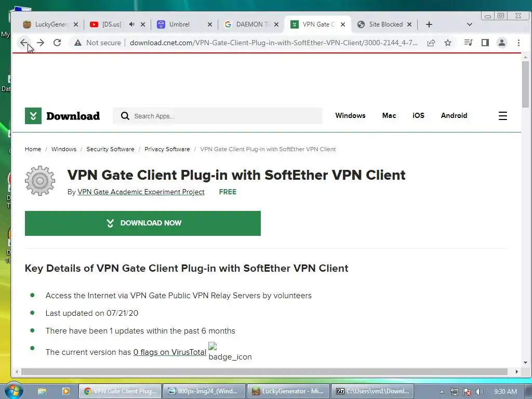
Task: Mute the [DS.us] tab audio icon
Action: (131, 24)
